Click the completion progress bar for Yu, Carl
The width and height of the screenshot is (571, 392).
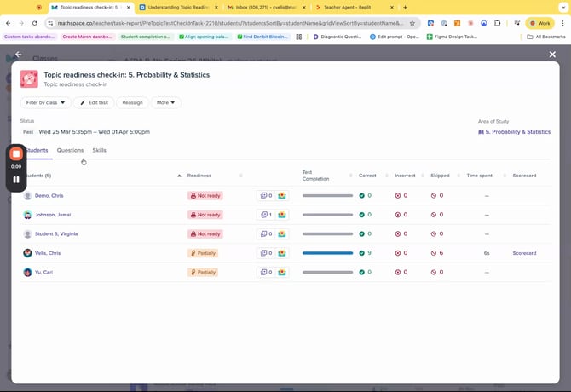point(328,272)
